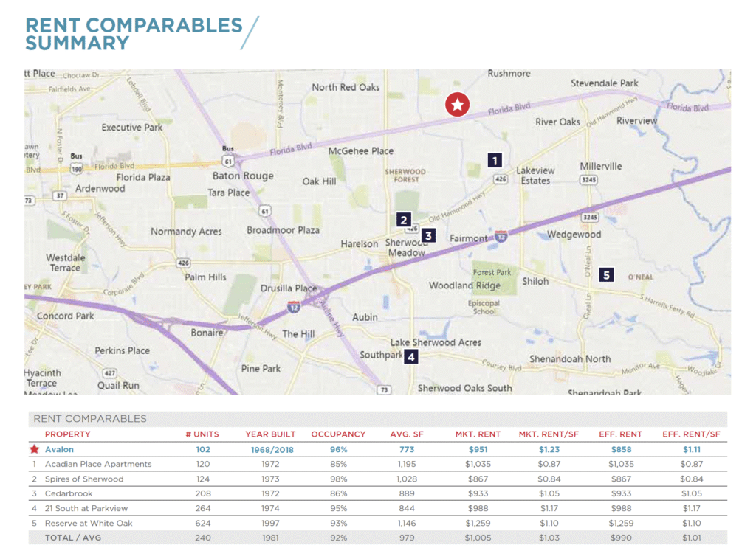Select the Avalon property name
Viewport: 756px width, 551px height.
pyautogui.click(x=59, y=449)
